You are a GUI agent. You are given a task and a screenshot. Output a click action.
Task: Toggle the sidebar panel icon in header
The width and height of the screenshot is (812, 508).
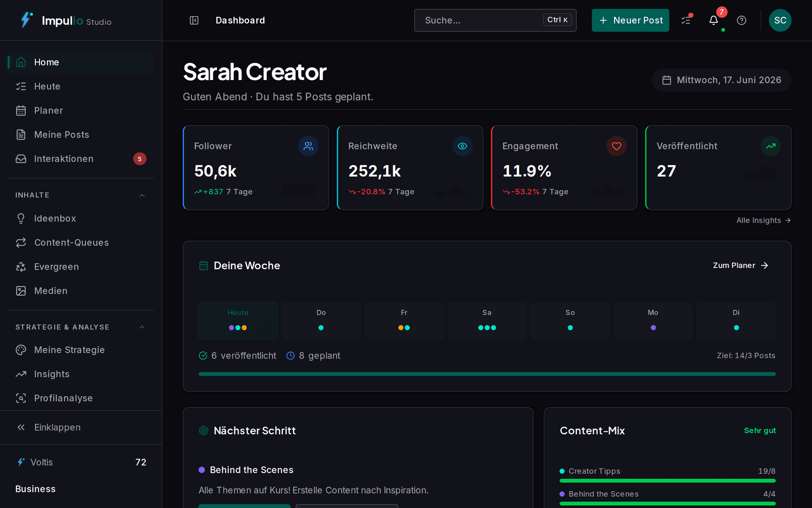coord(194,20)
